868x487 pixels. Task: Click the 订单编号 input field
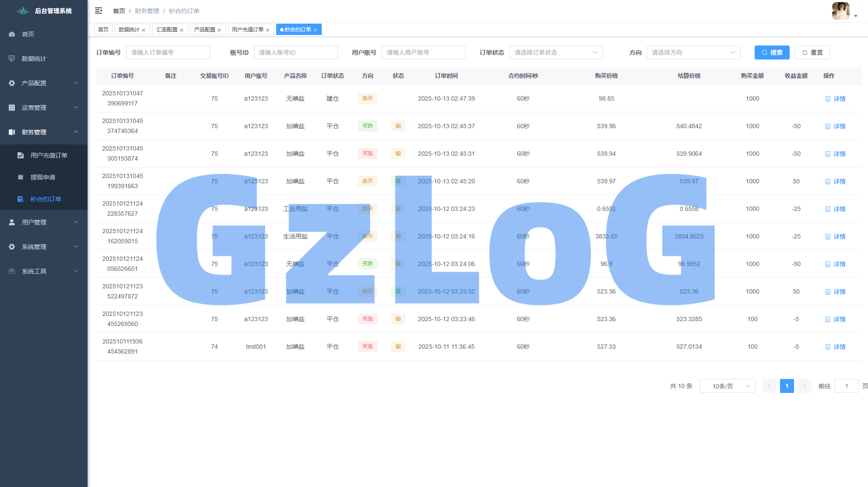pyautogui.click(x=168, y=53)
